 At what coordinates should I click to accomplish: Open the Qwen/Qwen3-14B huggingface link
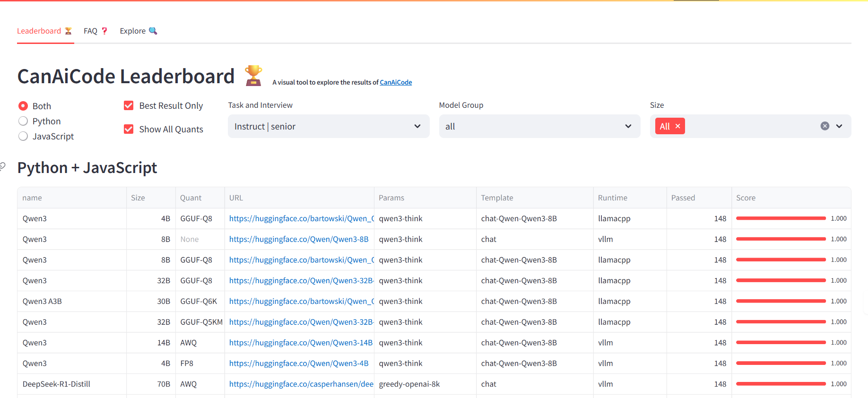[301, 343]
